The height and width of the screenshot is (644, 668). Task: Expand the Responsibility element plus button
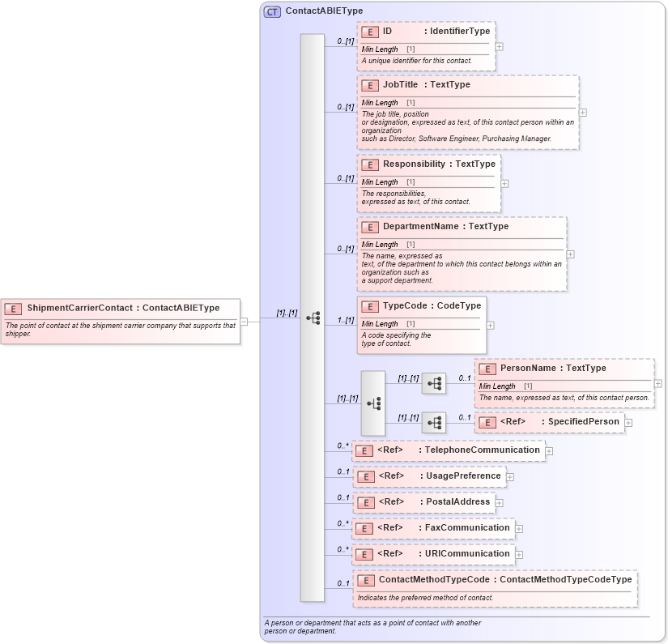point(503,184)
